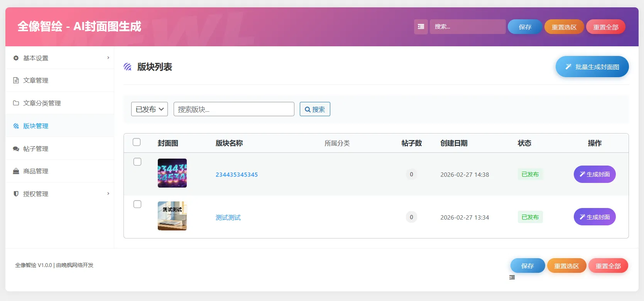
Task: Click the 测试测试 cover thumbnail
Action: 172,216
